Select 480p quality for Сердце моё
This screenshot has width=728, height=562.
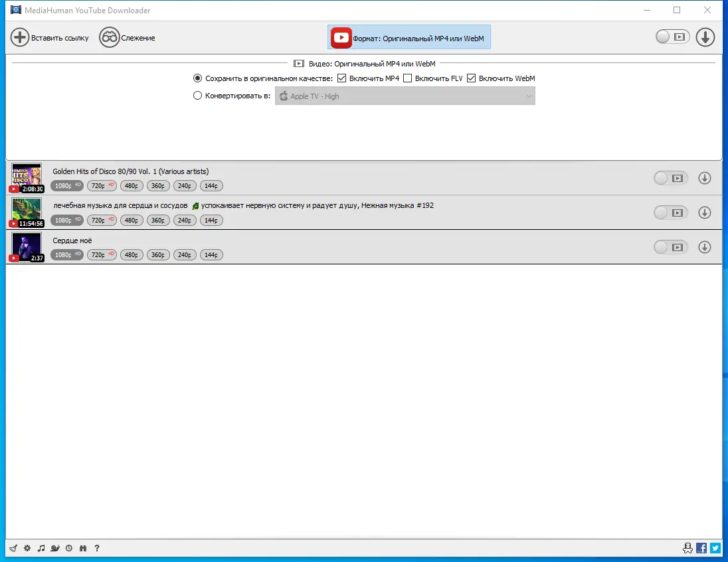[x=132, y=255]
